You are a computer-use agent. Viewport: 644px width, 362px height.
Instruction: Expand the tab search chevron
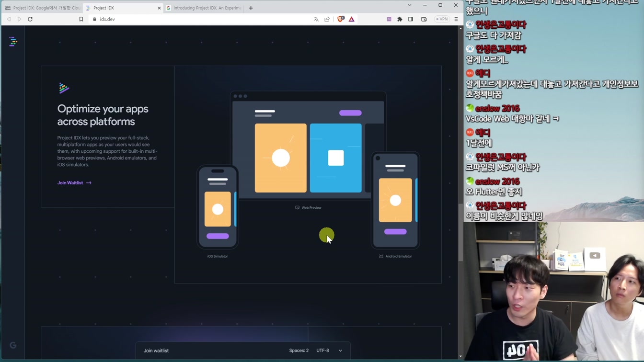tap(409, 5)
